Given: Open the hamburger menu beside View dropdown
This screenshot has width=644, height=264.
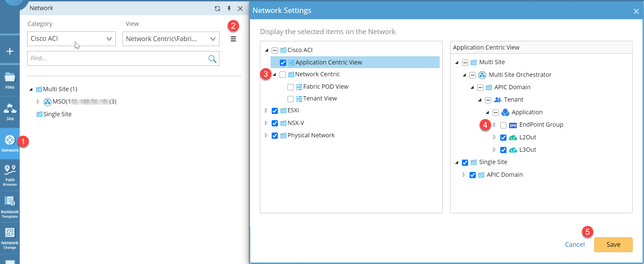Looking at the screenshot, I should (x=233, y=39).
